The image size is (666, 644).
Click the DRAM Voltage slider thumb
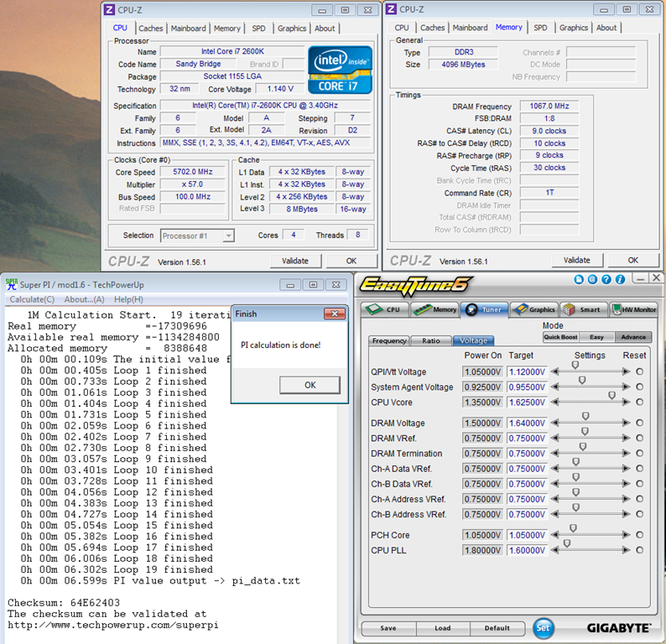pos(585,416)
